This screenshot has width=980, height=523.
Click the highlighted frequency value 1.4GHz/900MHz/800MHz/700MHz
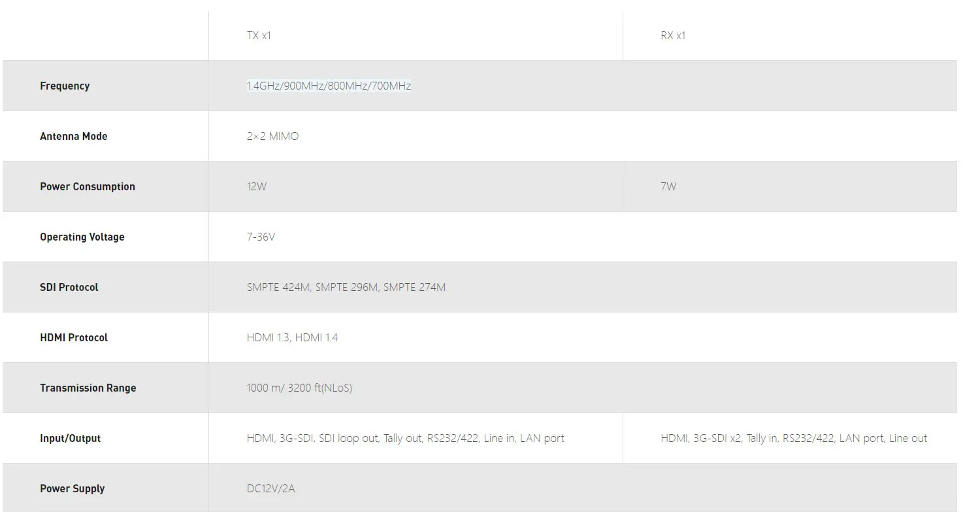[x=329, y=86]
